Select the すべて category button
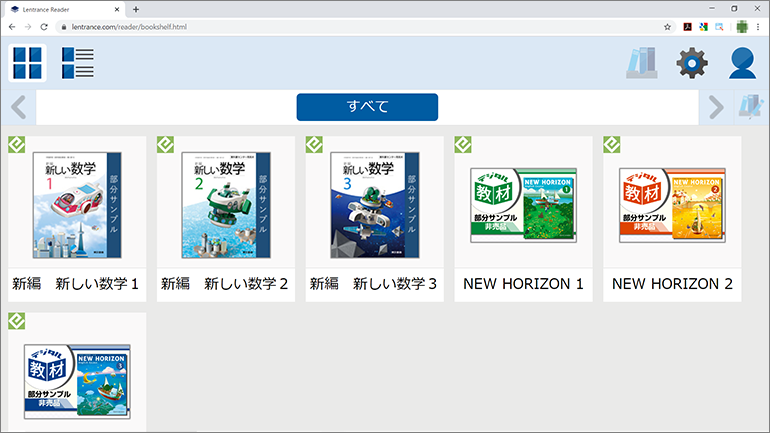 click(367, 107)
